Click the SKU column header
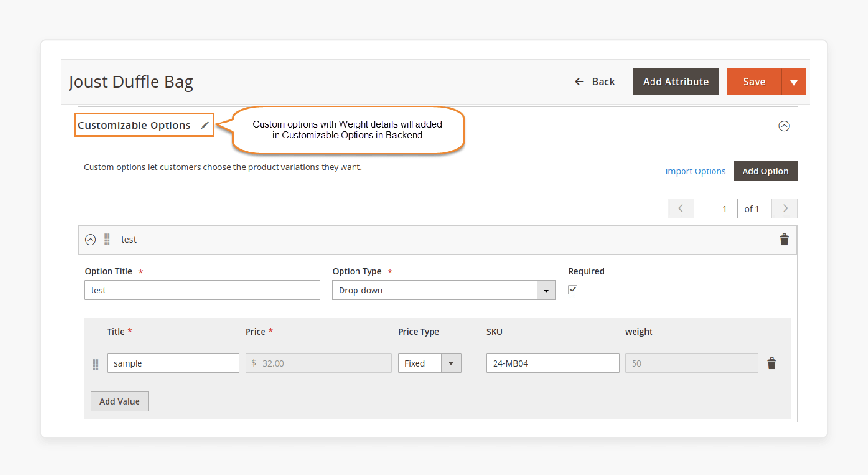 (495, 332)
